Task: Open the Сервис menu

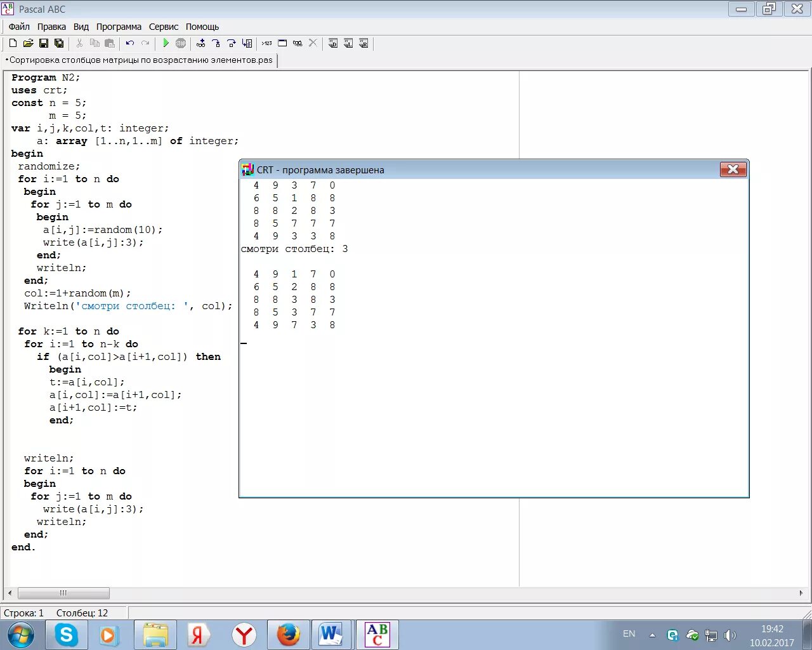Action: pos(164,27)
